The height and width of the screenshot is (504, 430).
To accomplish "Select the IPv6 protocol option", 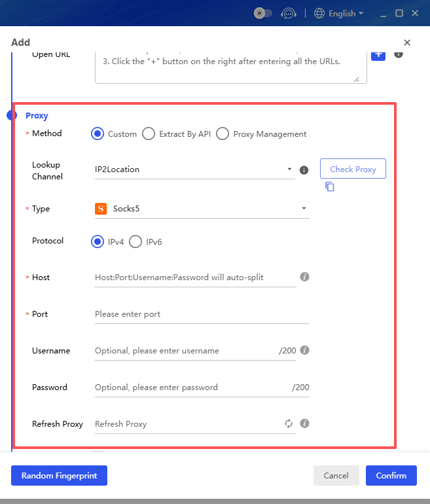I will click(135, 242).
